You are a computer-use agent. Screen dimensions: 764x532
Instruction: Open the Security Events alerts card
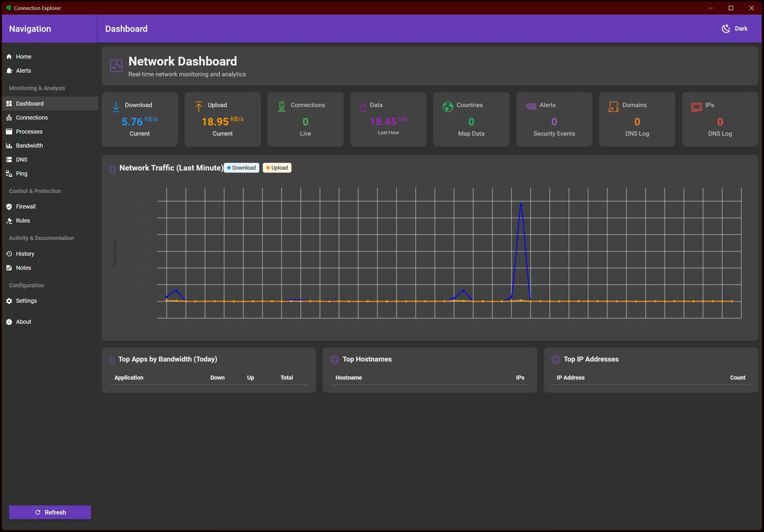tap(554, 120)
